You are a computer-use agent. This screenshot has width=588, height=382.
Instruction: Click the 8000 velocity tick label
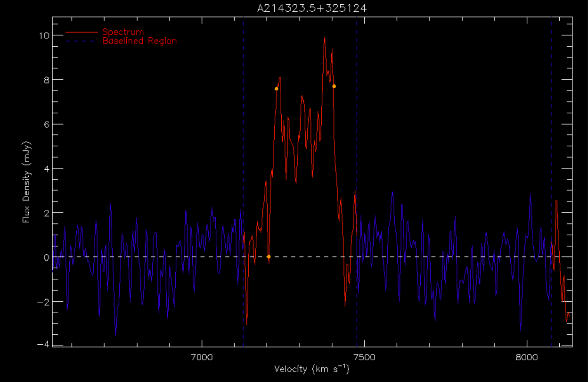[x=527, y=357]
